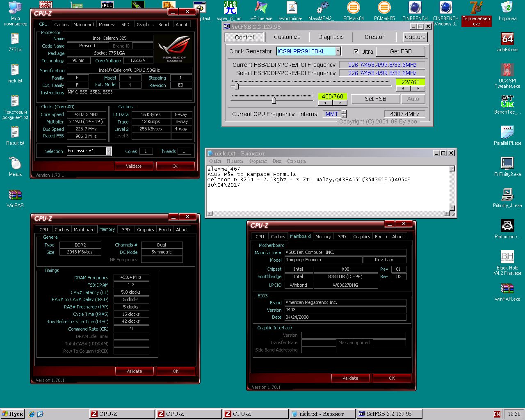Screen dimensions: 525x420
Task: Click the EN language indicator in tray
Action: 497,414
